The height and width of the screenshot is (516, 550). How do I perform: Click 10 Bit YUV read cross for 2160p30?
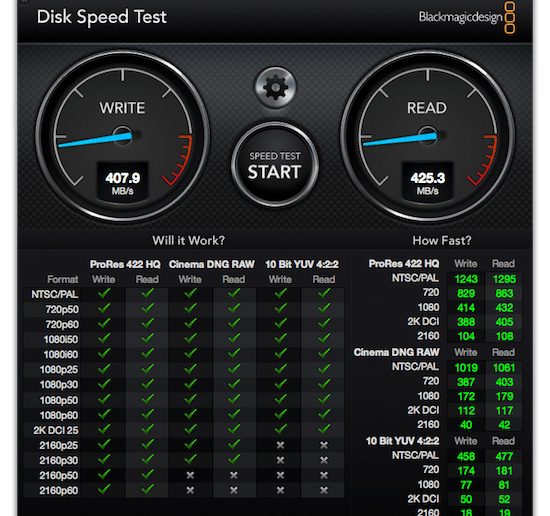[x=324, y=460]
